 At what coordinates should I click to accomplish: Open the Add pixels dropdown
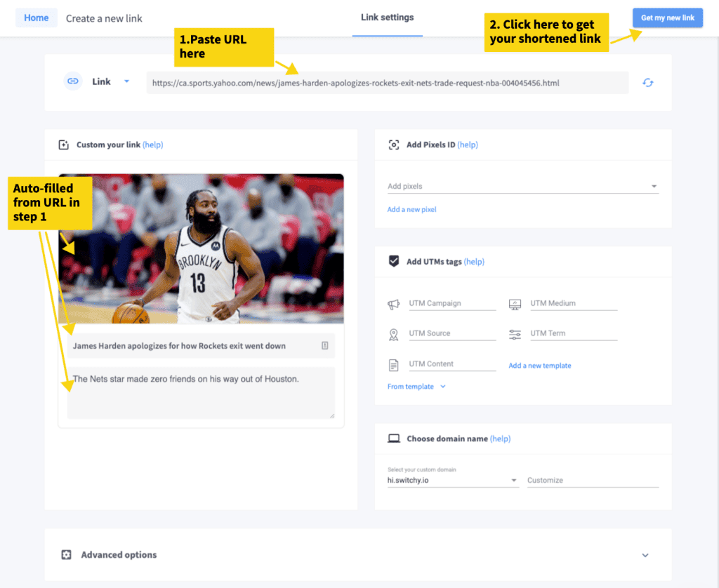coord(522,186)
